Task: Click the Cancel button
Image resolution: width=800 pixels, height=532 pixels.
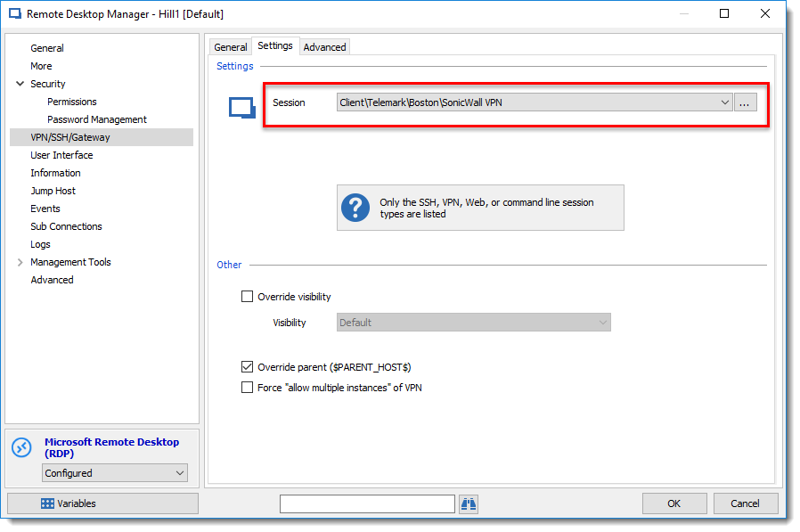Action: pos(746,503)
